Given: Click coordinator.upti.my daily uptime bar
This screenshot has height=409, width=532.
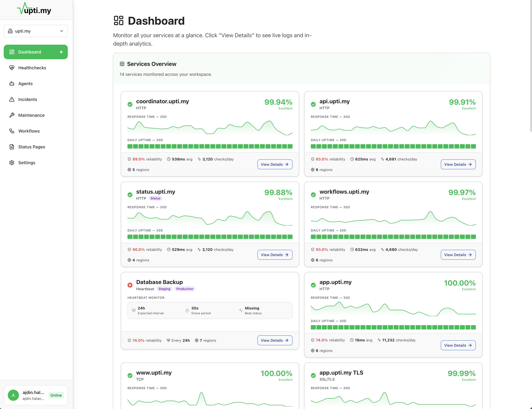Looking at the screenshot, I should click(x=210, y=146).
